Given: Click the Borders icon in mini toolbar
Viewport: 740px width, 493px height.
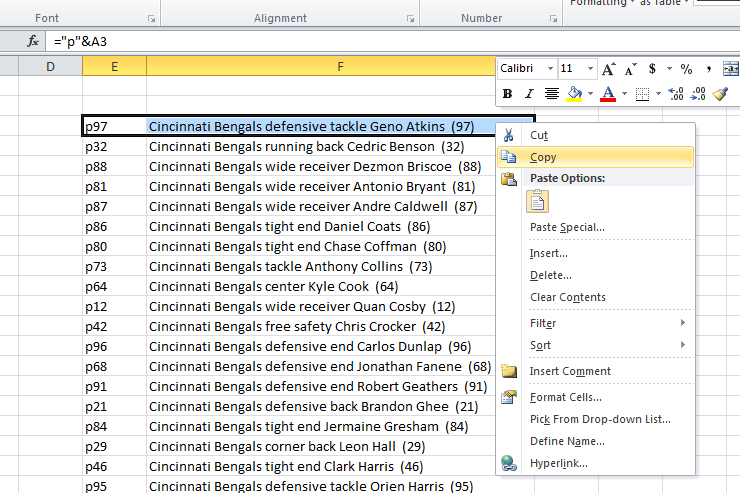Looking at the screenshot, I should point(642,94).
